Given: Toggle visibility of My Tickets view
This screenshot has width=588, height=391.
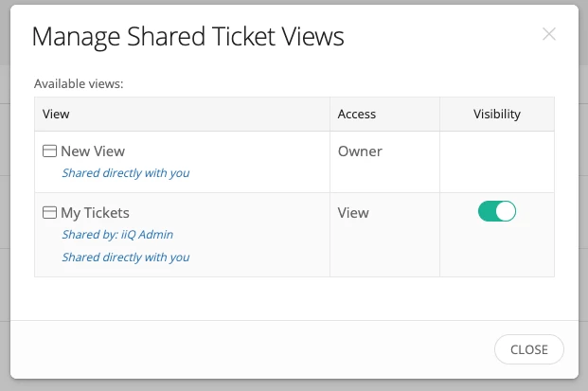Looking at the screenshot, I should [497, 211].
